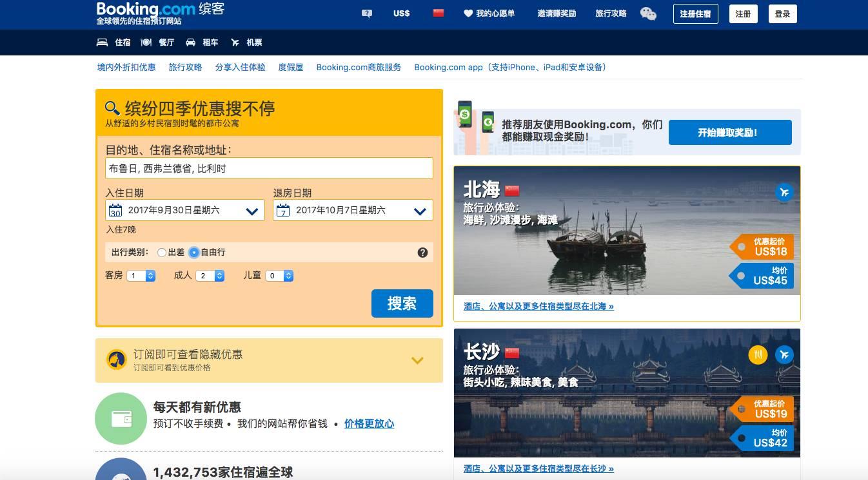This screenshot has width=868, height=480.
Task: Open 我的心愿单 wishlist heart icon
Action: pyautogui.click(x=468, y=13)
